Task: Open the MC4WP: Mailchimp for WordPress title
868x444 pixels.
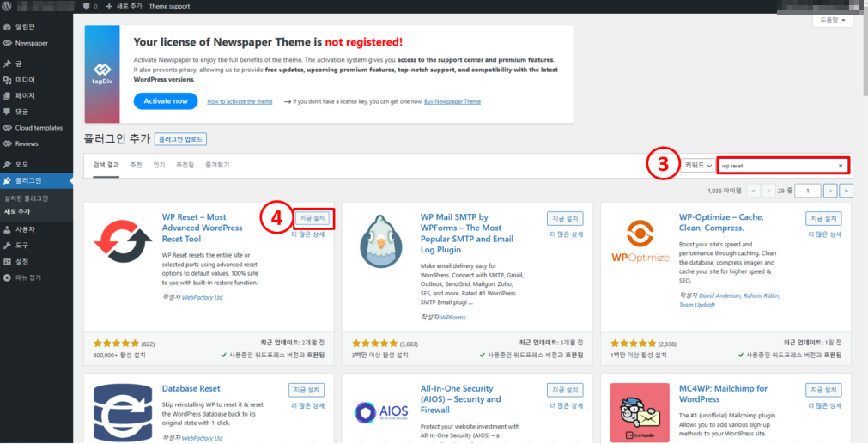Action: coord(724,393)
